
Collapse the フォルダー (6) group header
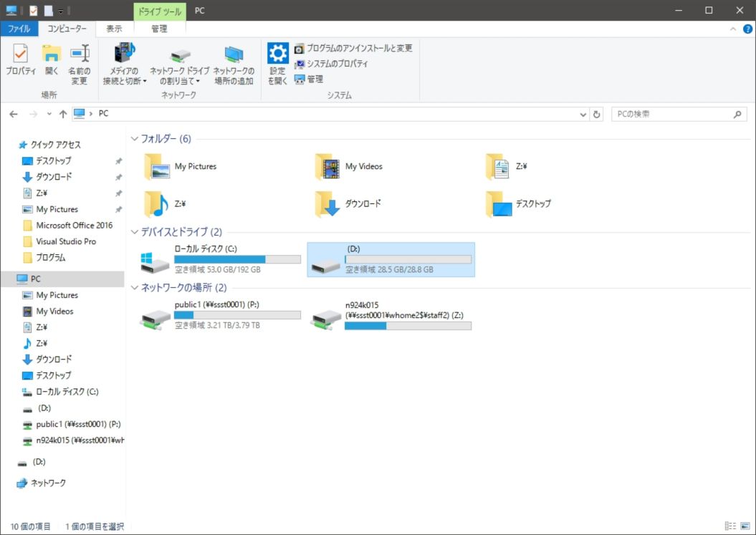tap(135, 139)
